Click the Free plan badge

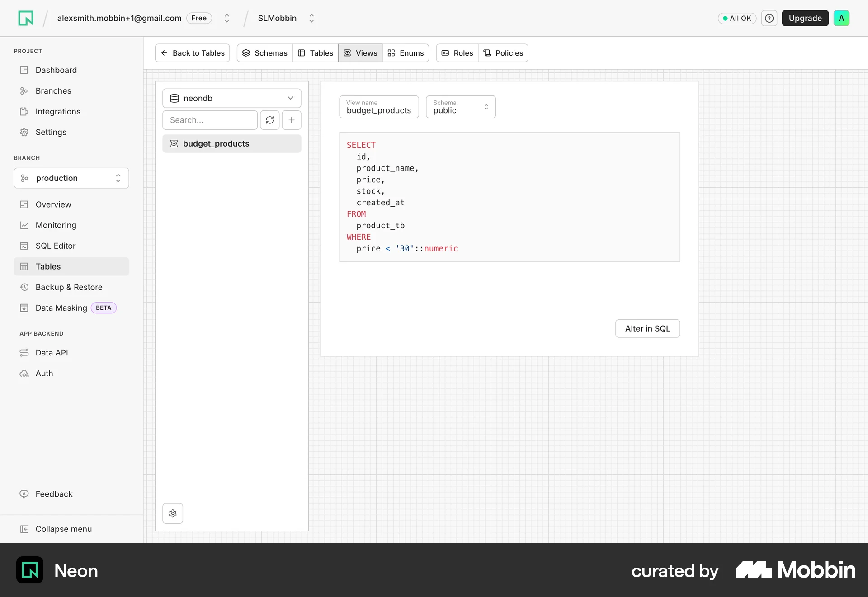tap(199, 18)
